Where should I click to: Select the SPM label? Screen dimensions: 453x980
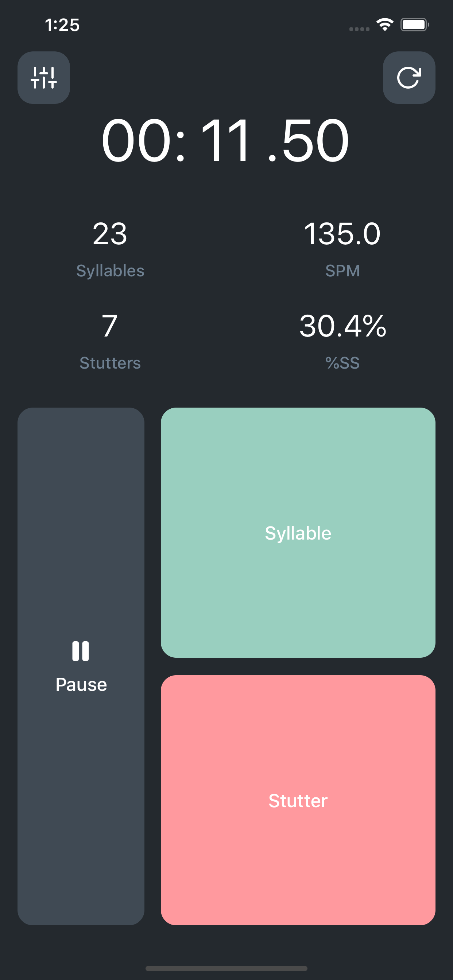342,271
